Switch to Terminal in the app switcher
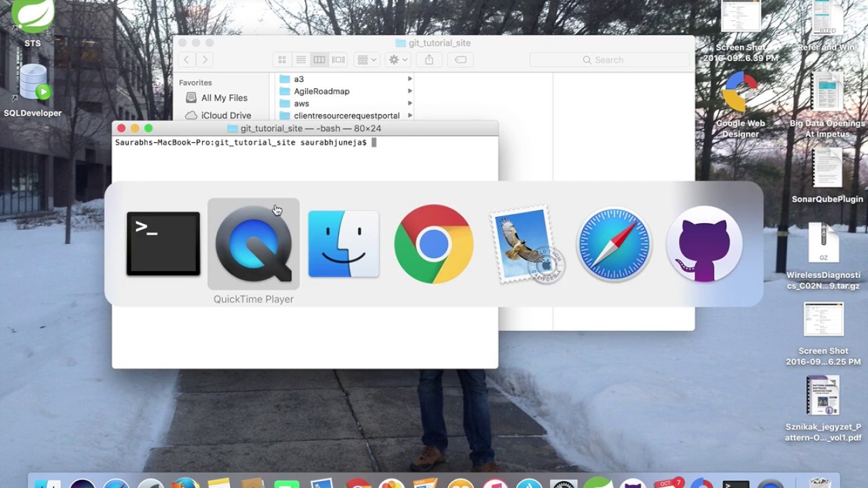The height and width of the screenshot is (488, 868). [163, 244]
